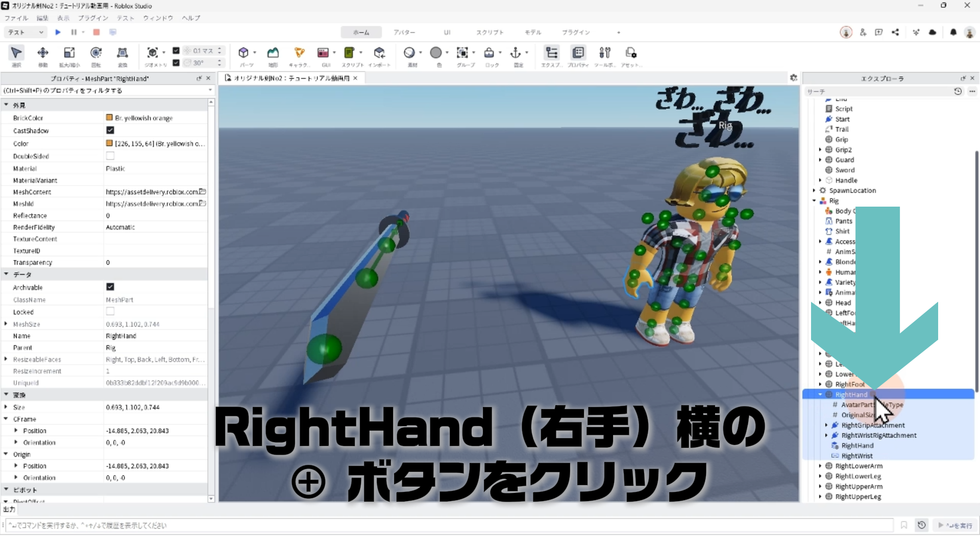Enable the DoubleSided checkbox

tap(110, 156)
